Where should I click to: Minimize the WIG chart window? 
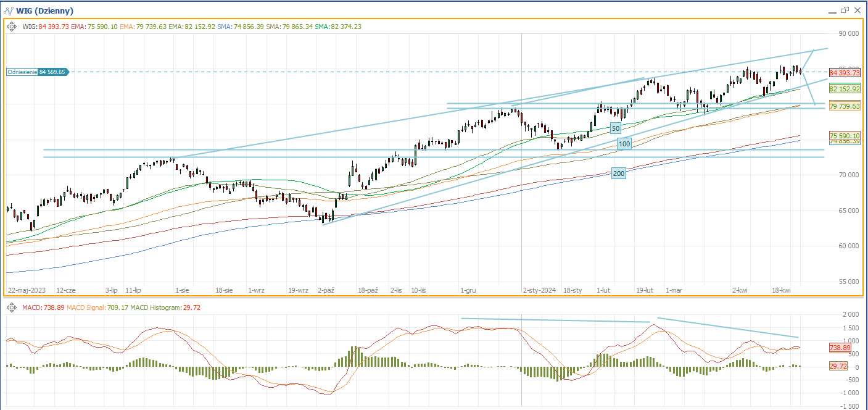coord(831,10)
